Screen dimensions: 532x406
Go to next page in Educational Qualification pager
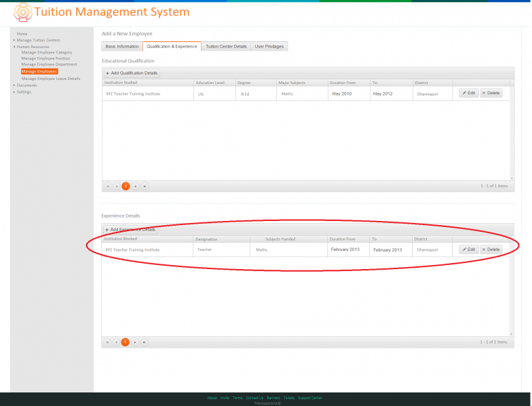pyautogui.click(x=136, y=186)
